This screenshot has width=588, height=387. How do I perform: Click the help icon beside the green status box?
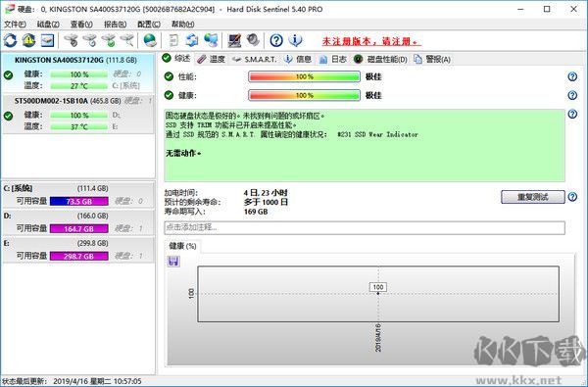click(x=572, y=114)
